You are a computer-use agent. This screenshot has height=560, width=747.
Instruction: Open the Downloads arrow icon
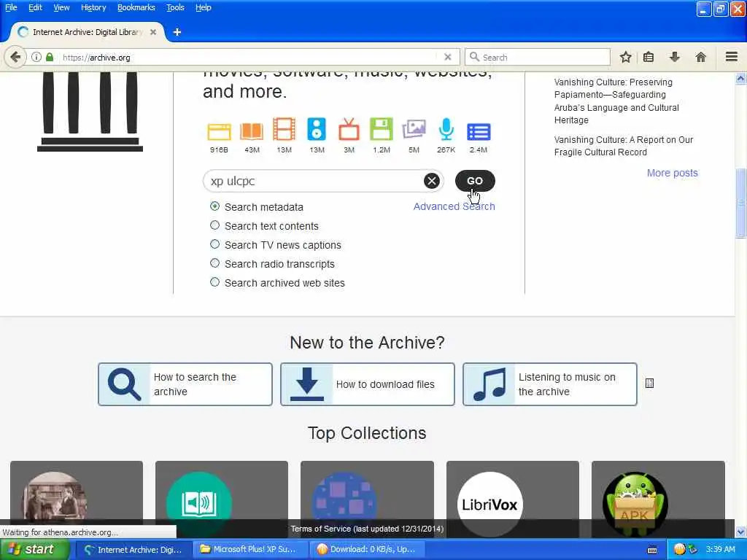[x=675, y=57]
